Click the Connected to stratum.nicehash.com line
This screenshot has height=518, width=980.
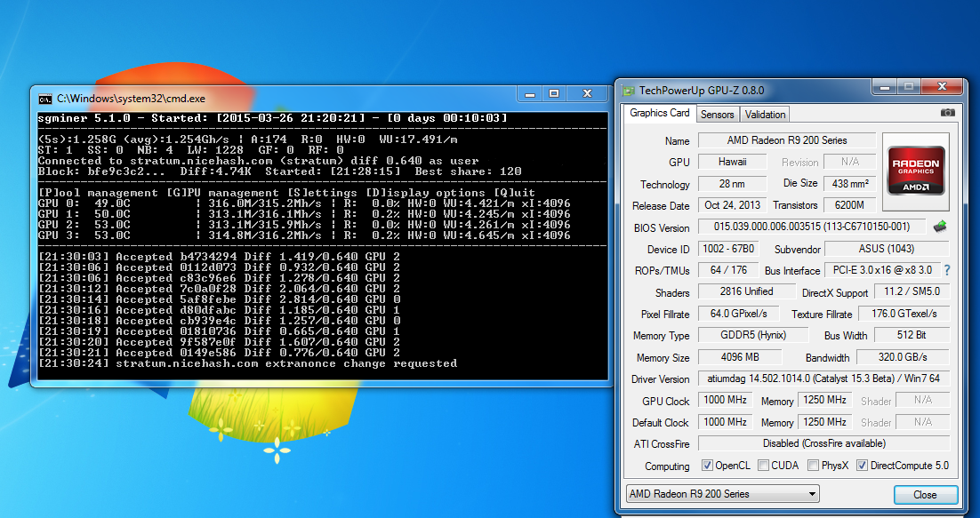pos(258,161)
